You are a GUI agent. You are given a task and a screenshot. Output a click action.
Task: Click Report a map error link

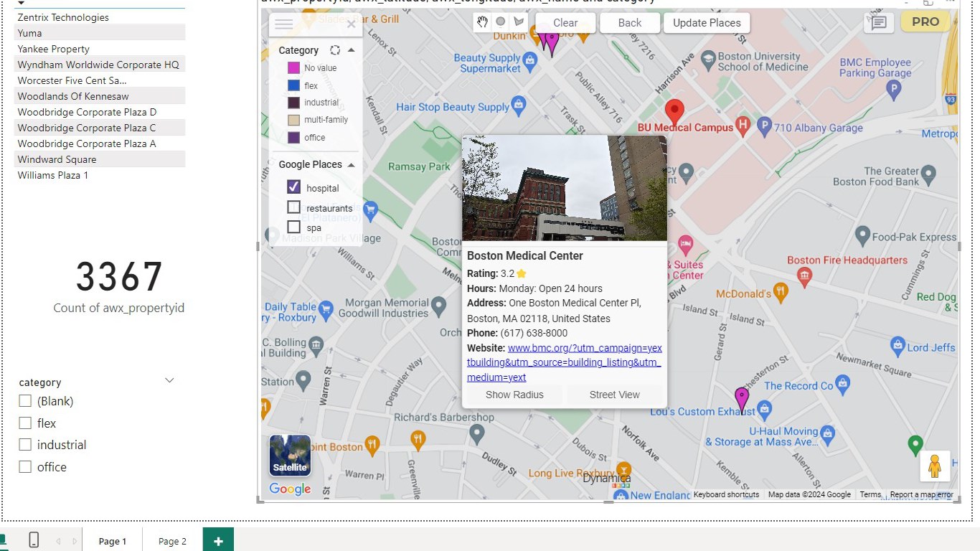921,494
